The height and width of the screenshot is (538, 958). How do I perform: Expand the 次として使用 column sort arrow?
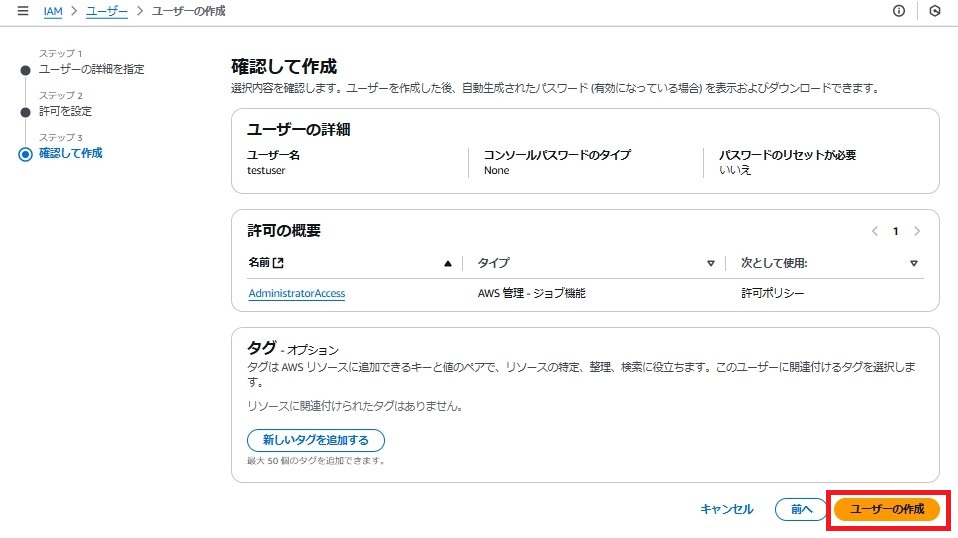[913, 263]
